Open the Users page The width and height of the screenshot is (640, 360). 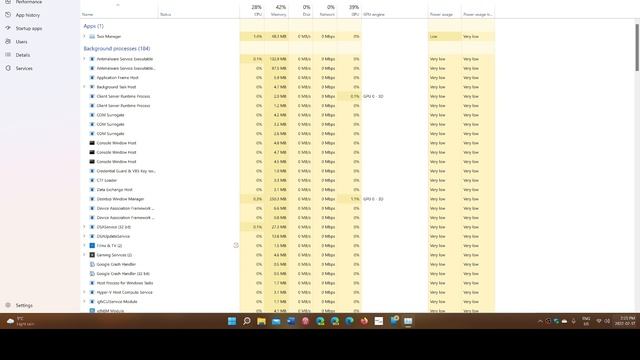(x=21, y=42)
